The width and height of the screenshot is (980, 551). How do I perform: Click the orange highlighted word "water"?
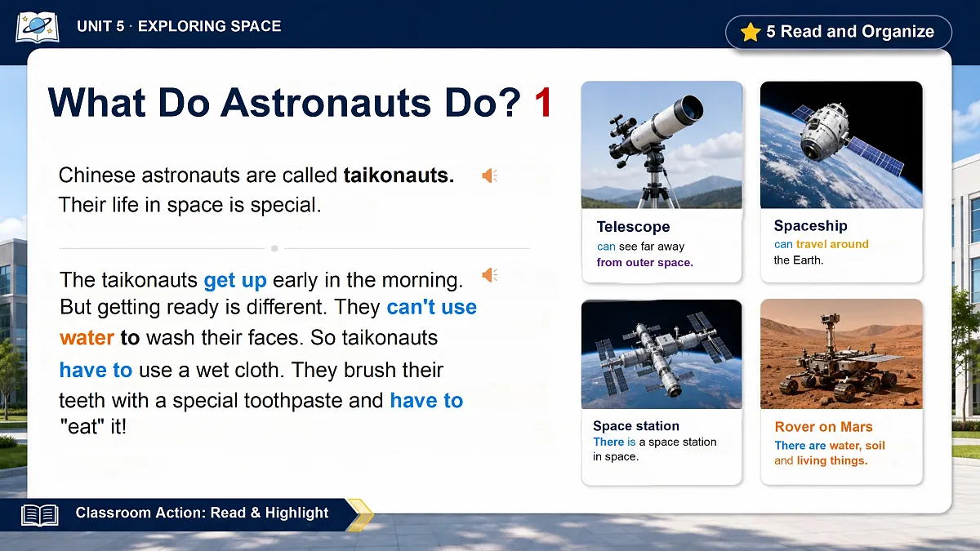87,337
